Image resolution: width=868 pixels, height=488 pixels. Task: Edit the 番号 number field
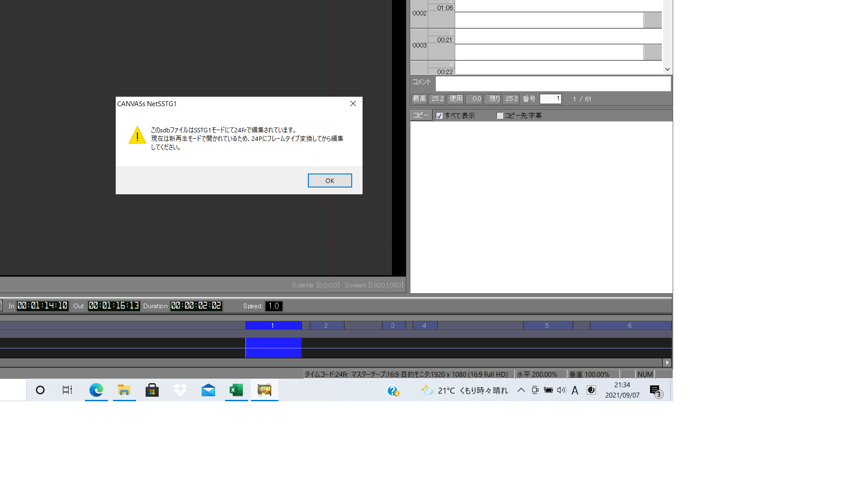(551, 99)
